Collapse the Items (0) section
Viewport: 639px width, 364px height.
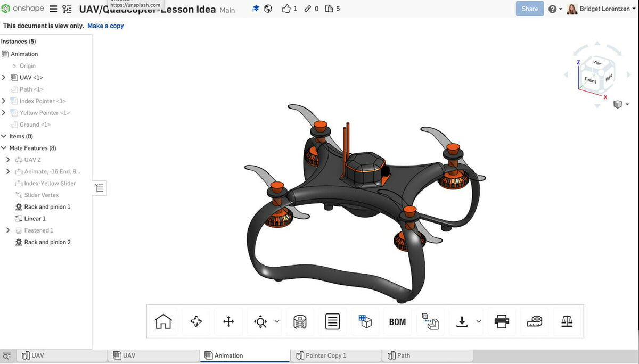tap(4, 136)
